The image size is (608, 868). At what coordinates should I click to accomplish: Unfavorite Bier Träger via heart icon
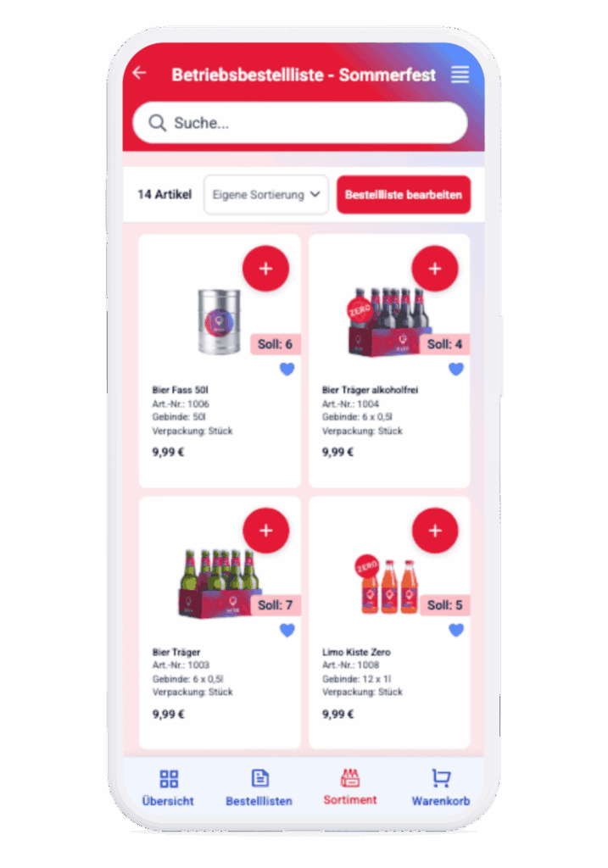pos(287,630)
